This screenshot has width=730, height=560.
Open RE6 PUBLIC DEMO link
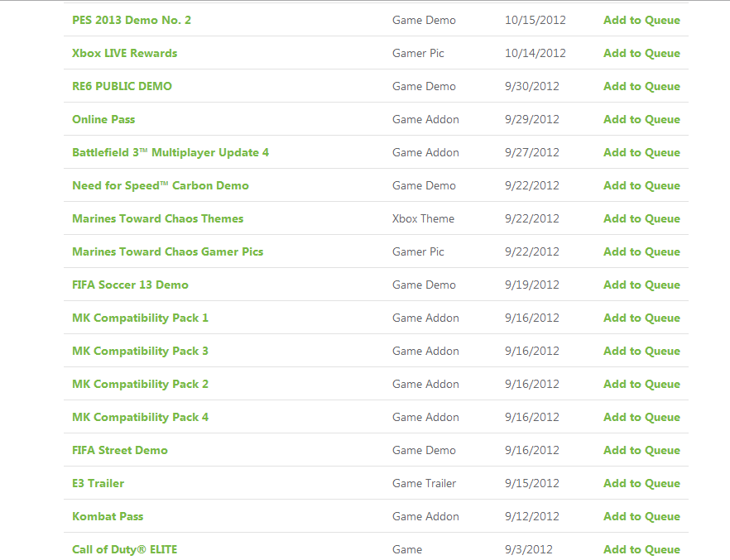[x=122, y=86]
